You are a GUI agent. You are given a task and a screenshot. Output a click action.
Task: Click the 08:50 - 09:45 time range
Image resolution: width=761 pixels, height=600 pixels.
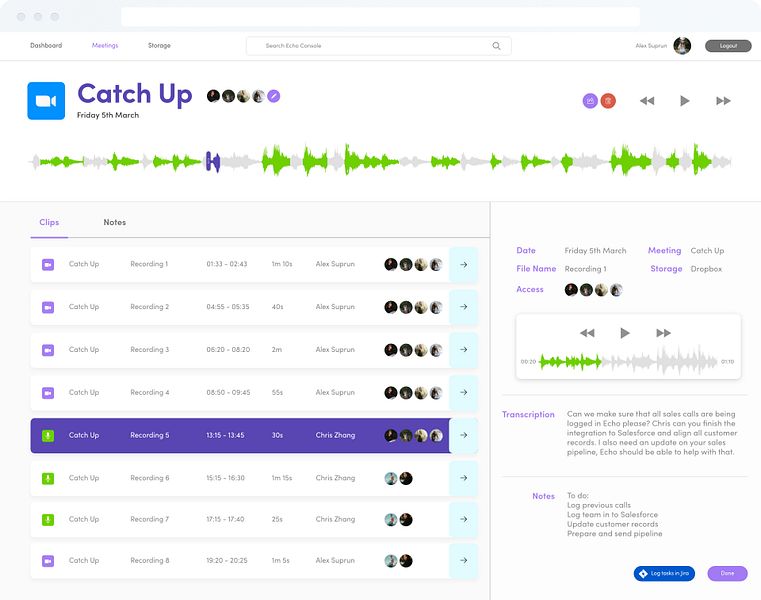[228, 392]
